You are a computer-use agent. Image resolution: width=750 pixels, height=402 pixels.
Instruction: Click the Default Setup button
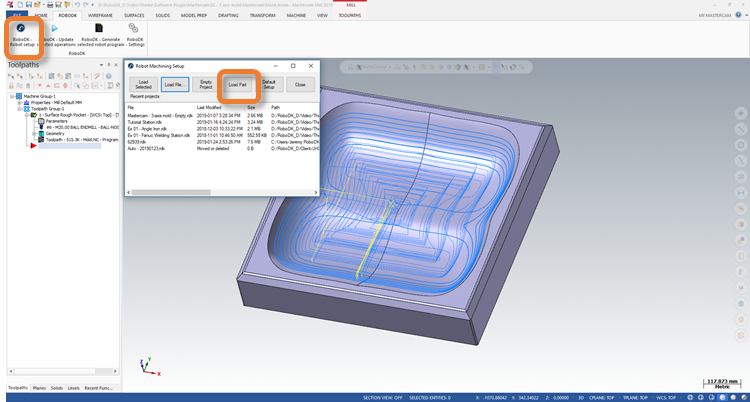click(269, 85)
